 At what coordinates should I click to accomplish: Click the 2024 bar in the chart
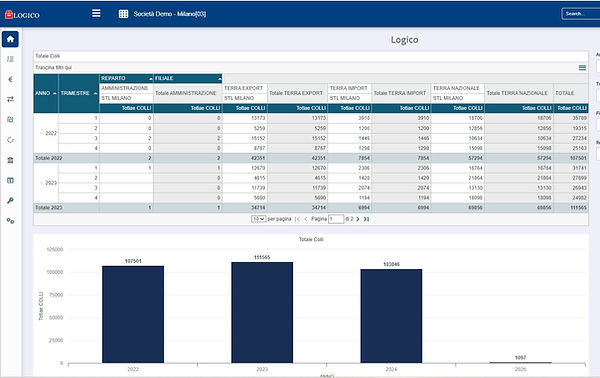click(391, 316)
